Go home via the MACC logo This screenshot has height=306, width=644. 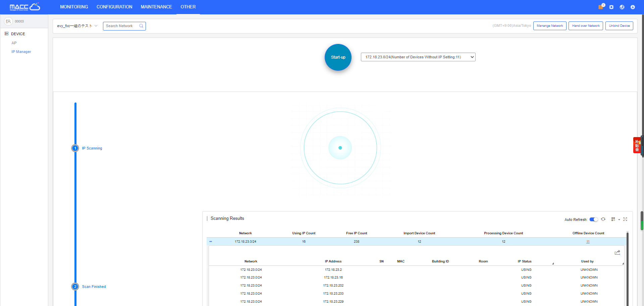25,7
